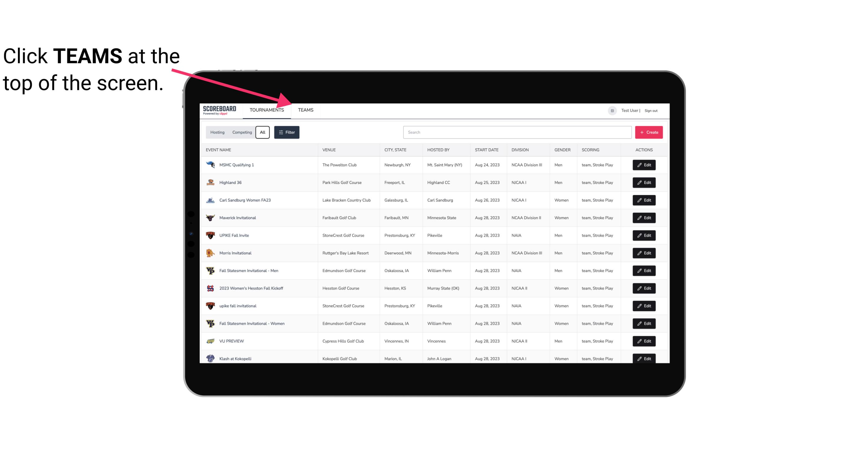Select the Hosting filter toggle
This screenshot has width=868, height=467.
pos(217,132)
